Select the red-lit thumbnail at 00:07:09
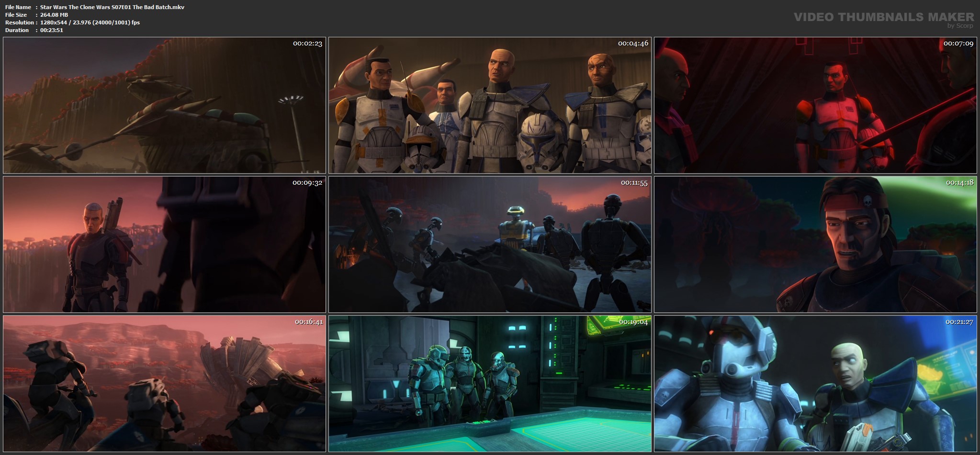 point(815,105)
